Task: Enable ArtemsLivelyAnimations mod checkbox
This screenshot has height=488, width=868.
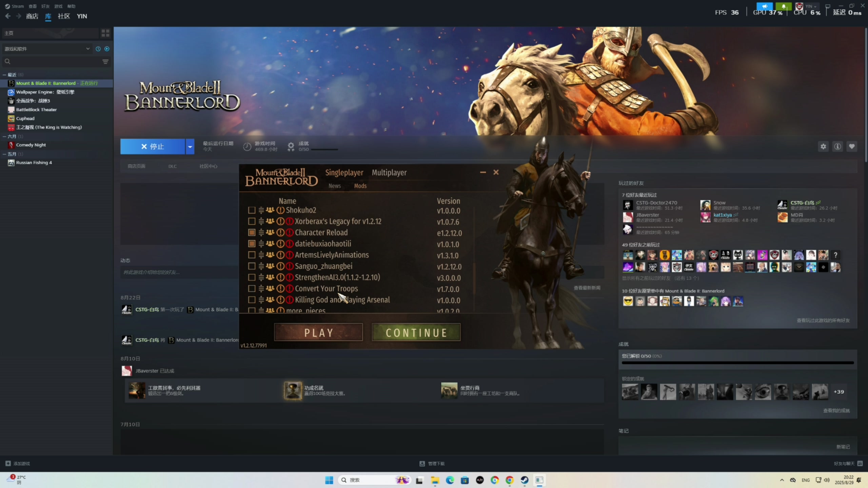Action: coord(252,255)
